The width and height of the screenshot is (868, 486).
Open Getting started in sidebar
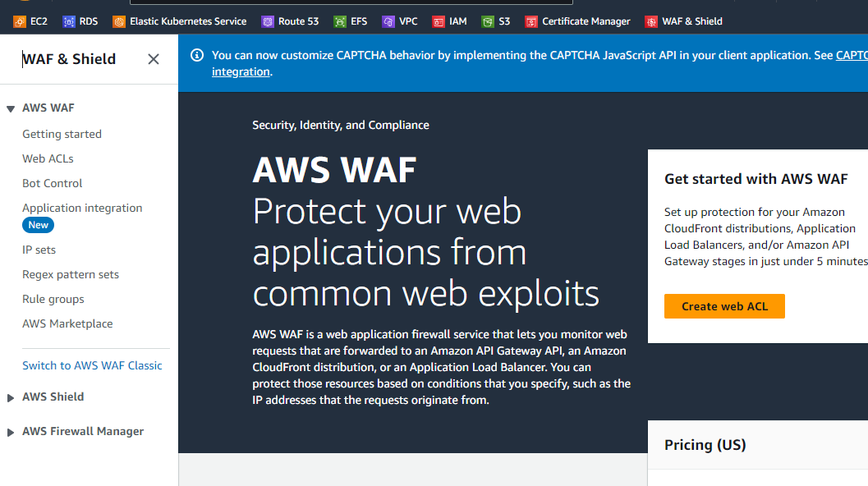pyautogui.click(x=62, y=134)
